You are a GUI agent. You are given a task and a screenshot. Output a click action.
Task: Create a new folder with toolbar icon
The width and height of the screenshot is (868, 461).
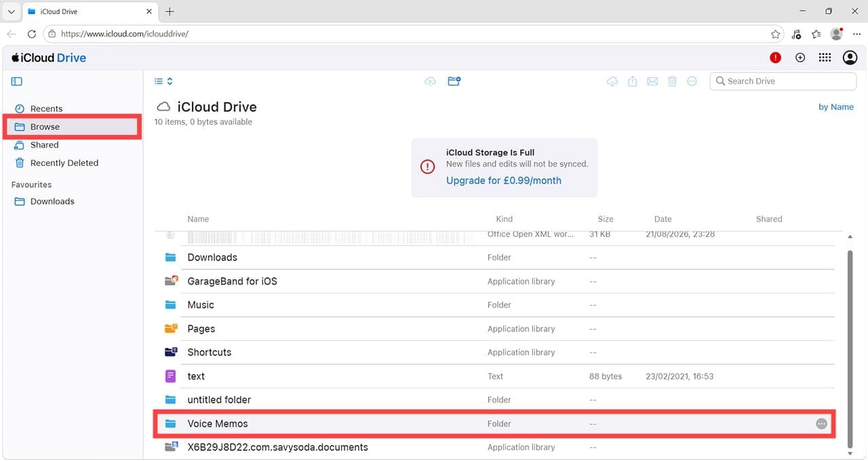pos(454,81)
